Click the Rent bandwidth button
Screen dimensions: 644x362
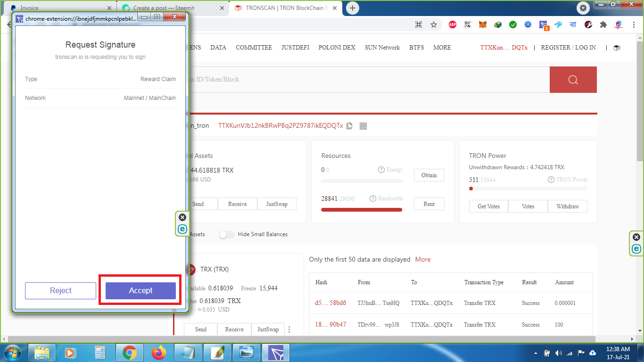[x=429, y=204]
